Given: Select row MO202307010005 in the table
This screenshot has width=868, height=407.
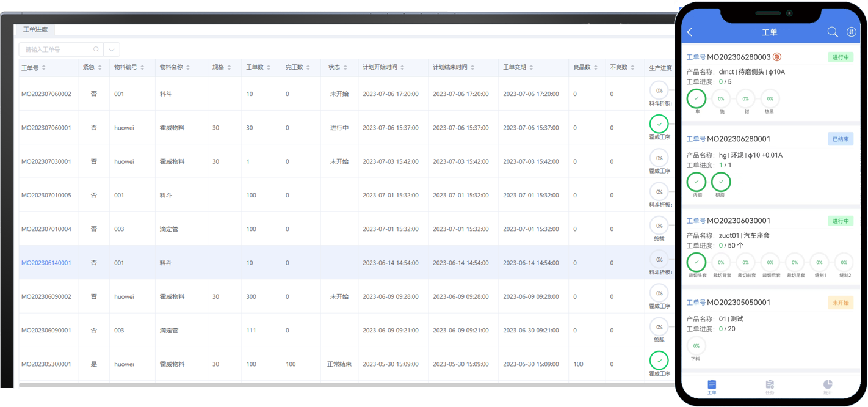Looking at the screenshot, I should (347, 195).
